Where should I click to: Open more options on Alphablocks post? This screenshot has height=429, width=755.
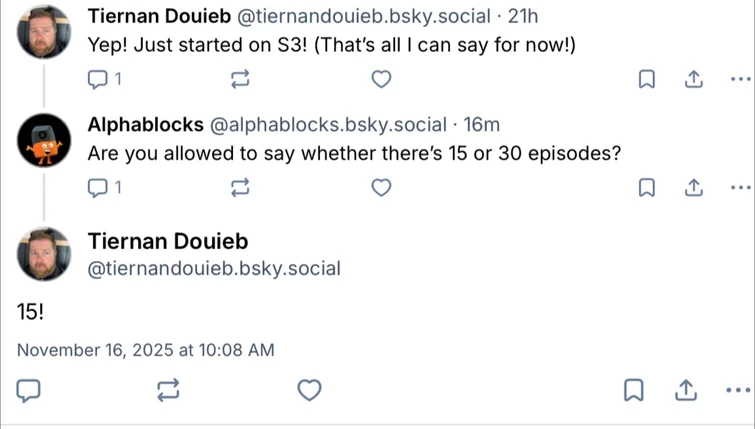[x=740, y=187]
